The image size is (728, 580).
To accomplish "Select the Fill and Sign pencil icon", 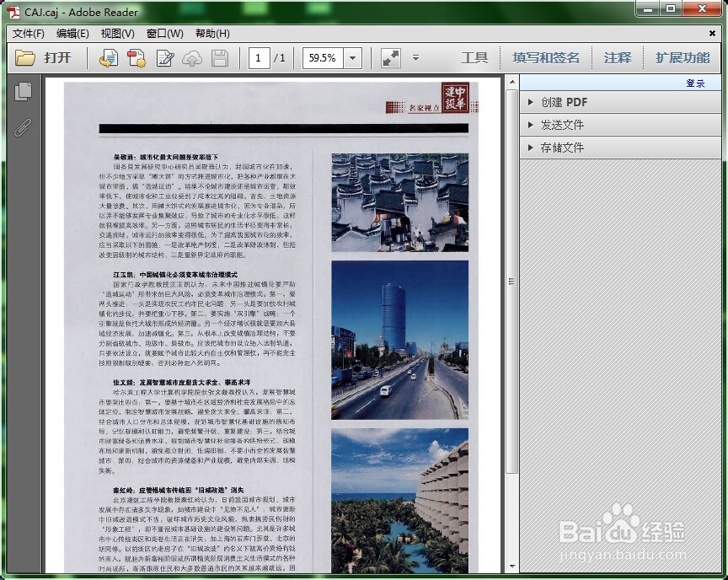I will click(164, 57).
